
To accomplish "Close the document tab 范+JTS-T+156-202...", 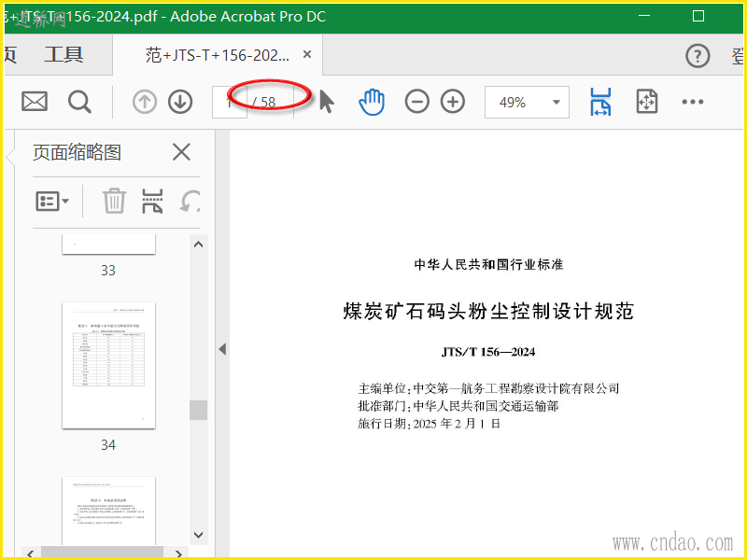I will [x=307, y=55].
